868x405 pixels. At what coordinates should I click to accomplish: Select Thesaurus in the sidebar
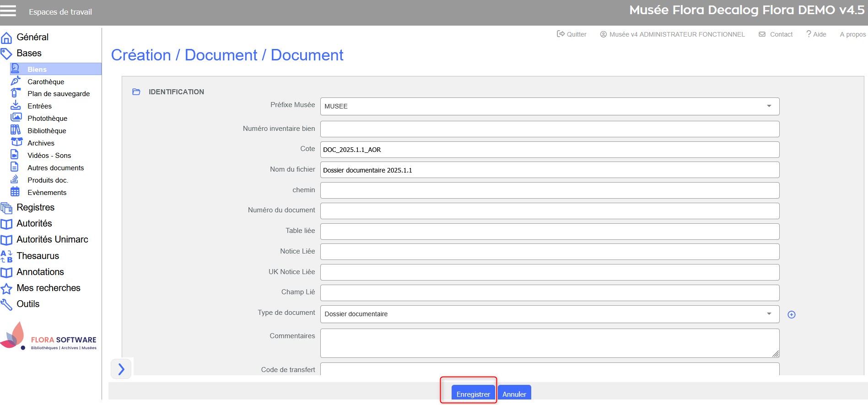pos(38,256)
